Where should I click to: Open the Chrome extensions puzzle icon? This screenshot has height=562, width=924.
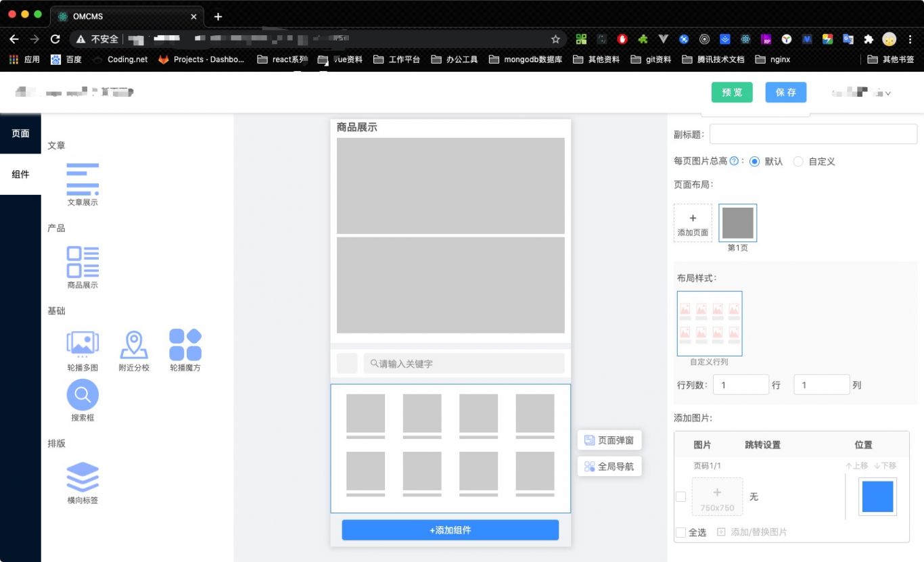click(869, 39)
